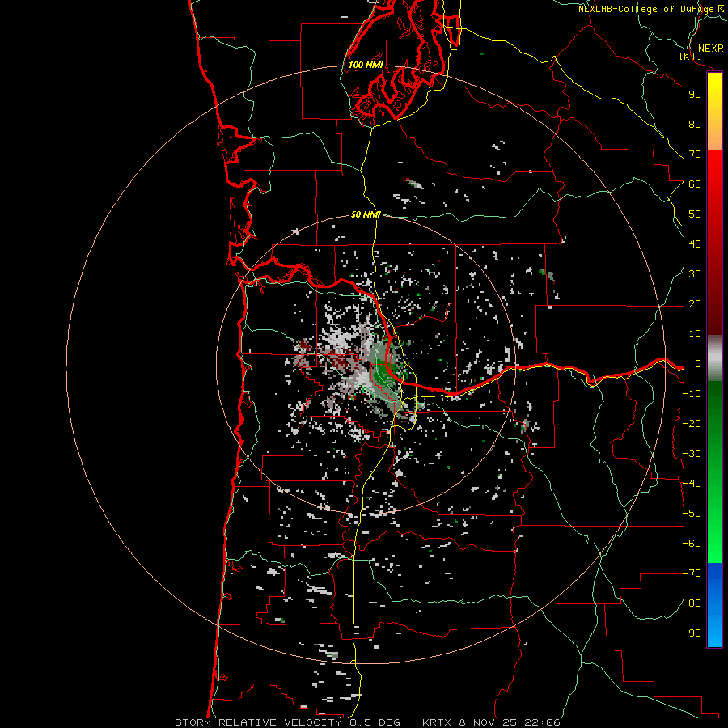Click the 22:06 time stamp

tap(542, 722)
